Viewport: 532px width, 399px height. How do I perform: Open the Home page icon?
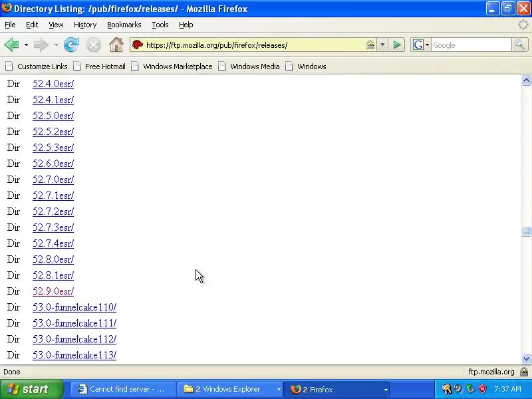pyautogui.click(x=116, y=45)
